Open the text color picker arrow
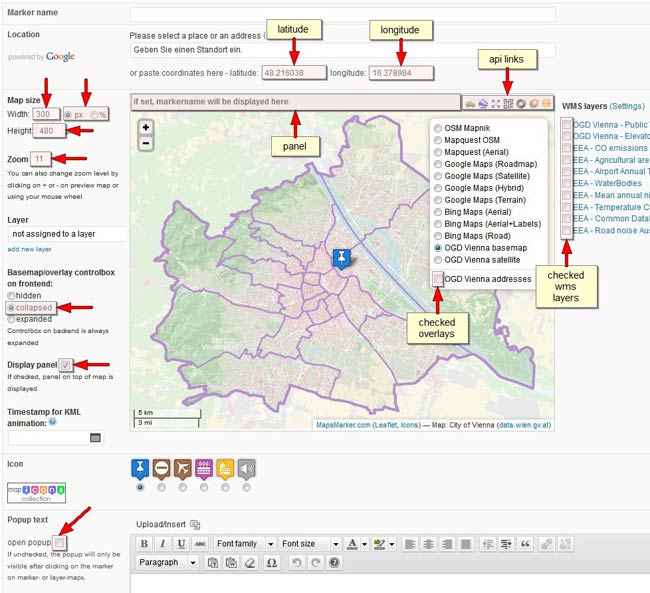Viewport: 650px width, 593px height. 362,544
